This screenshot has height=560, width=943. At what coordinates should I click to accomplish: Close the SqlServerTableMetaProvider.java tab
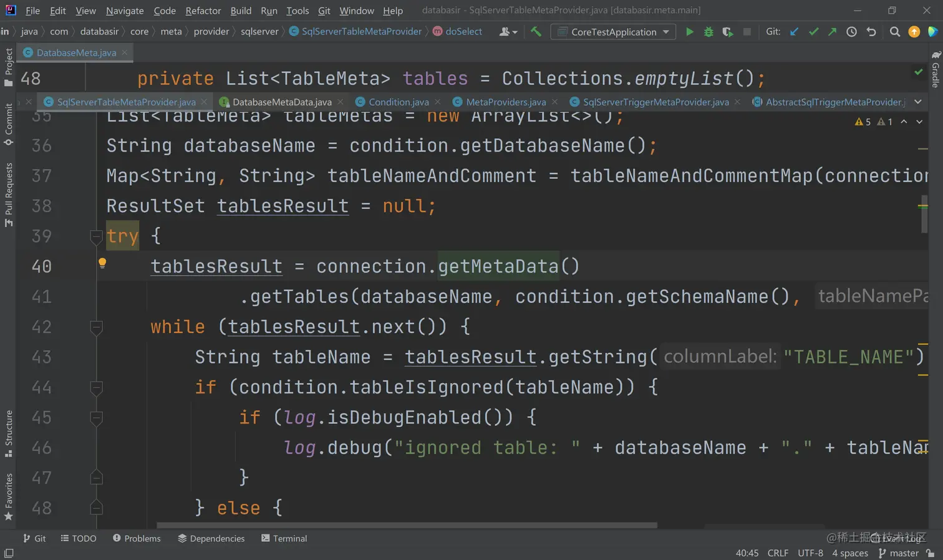[x=204, y=102]
